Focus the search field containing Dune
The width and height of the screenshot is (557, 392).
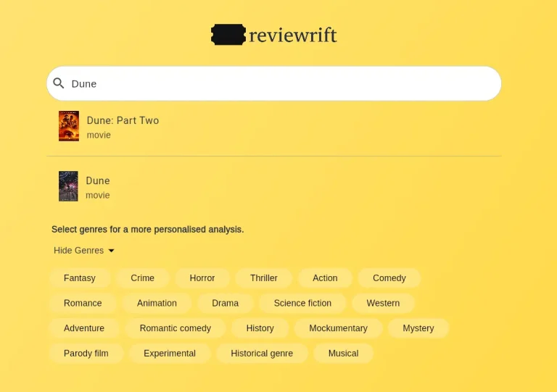pyautogui.click(x=274, y=83)
